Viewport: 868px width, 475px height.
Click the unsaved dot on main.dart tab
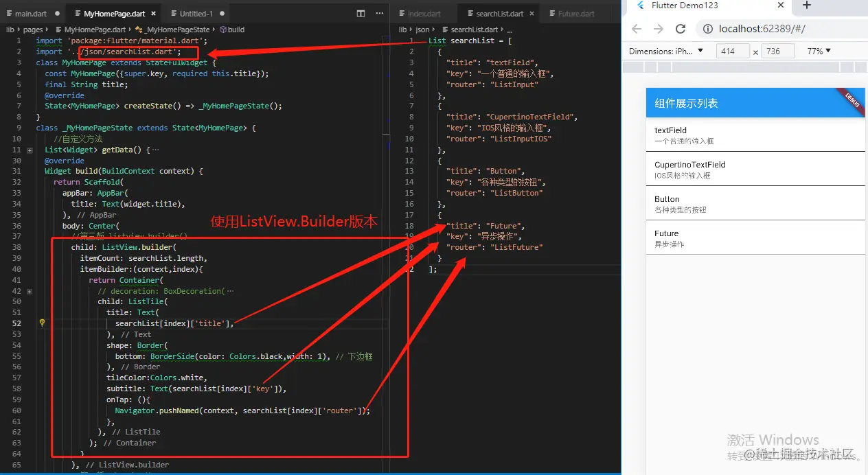point(57,14)
